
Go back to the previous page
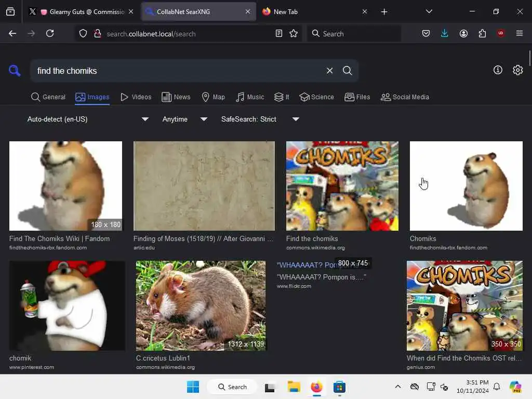(12, 33)
